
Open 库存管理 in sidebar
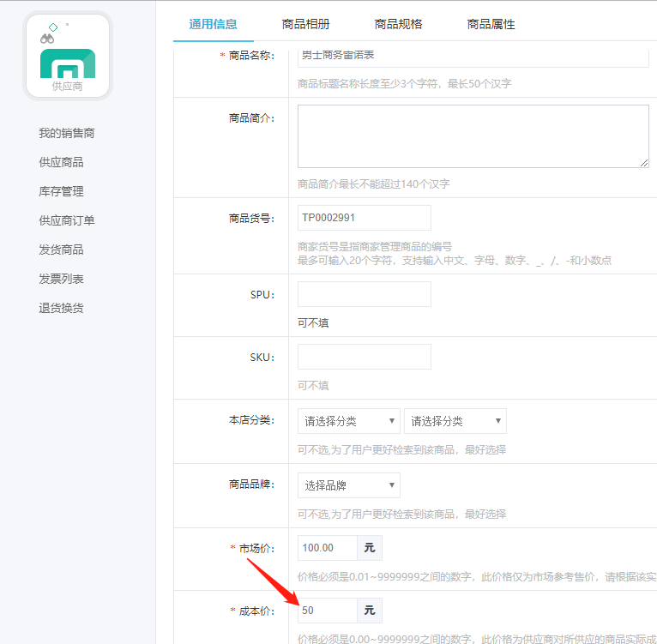click(61, 191)
